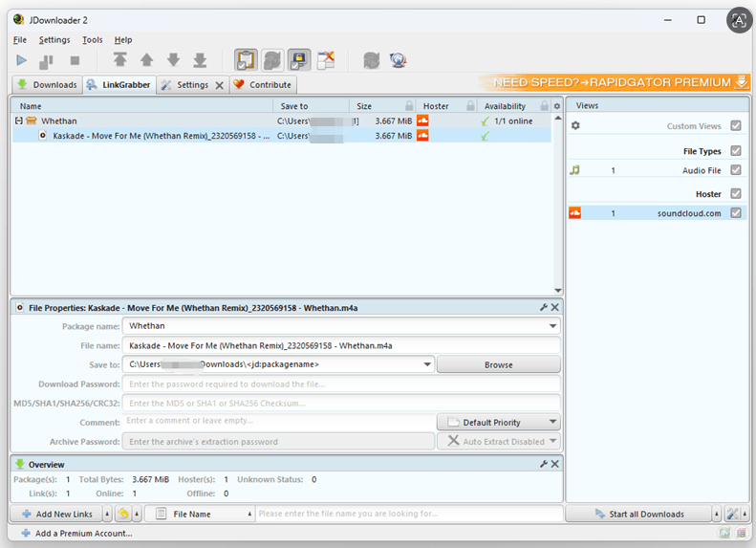Toggle silent mode toolbar icon
The width and height of the screenshot is (756, 548).
point(326,60)
